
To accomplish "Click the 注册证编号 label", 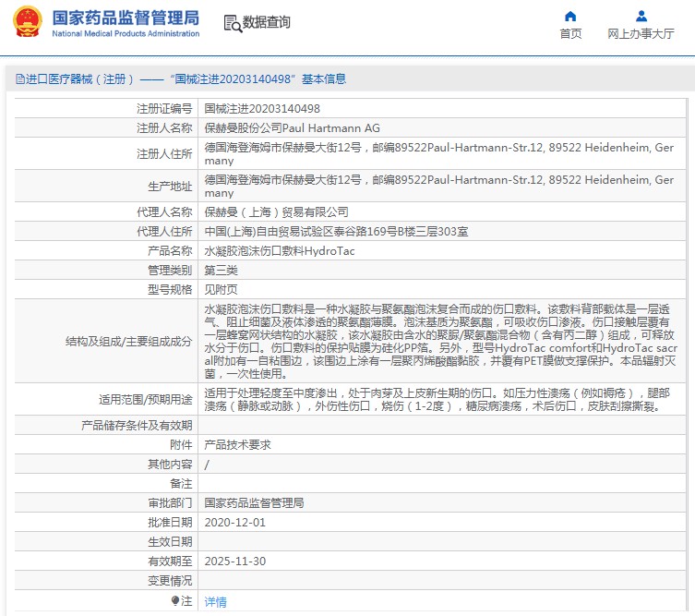I will (x=164, y=109).
